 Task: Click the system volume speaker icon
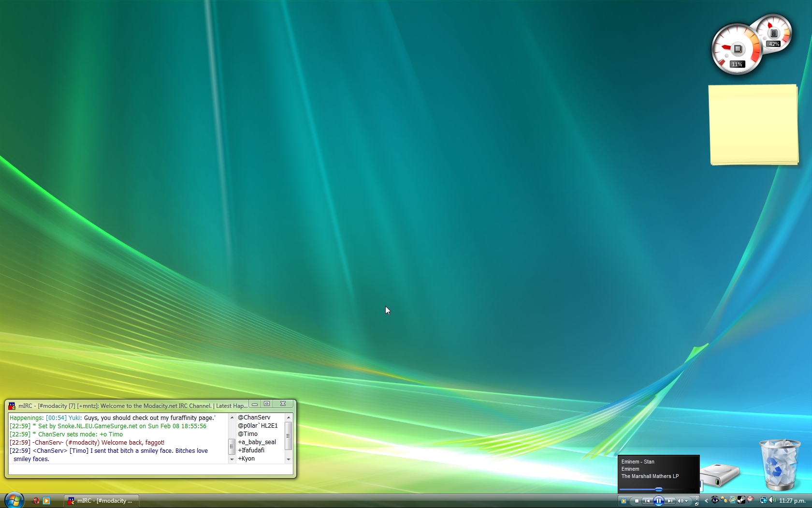772,500
